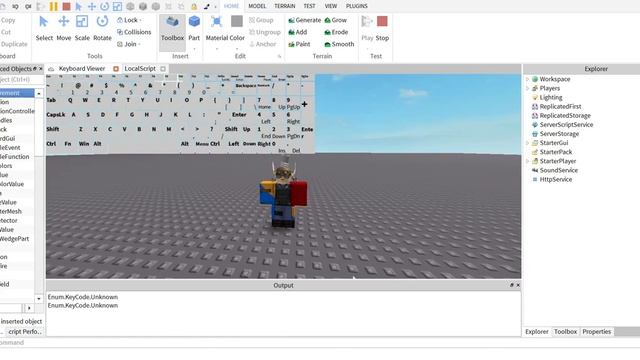This screenshot has height=360, width=640.
Task: Activate the Move tool in the ribbon
Action: click(x=63, y=28)
